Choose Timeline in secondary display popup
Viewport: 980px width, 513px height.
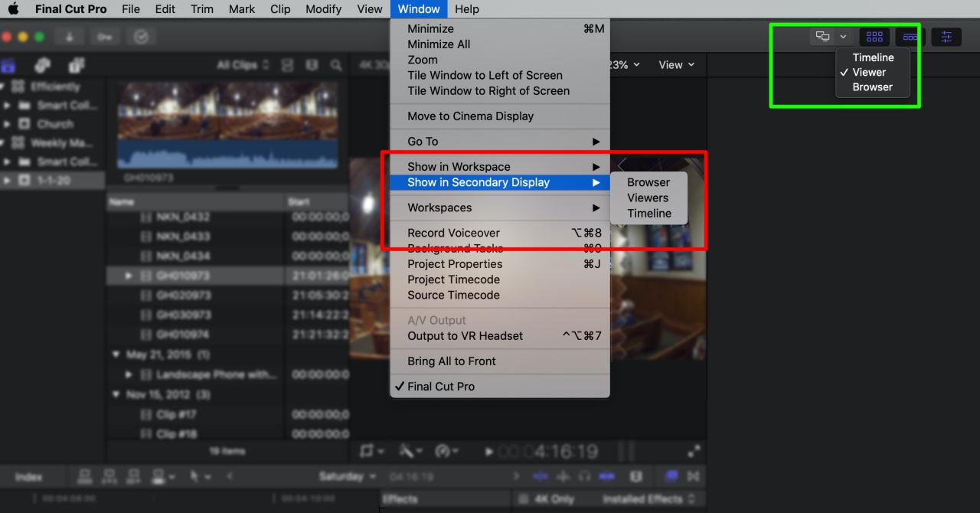click(x=873, y=57)
